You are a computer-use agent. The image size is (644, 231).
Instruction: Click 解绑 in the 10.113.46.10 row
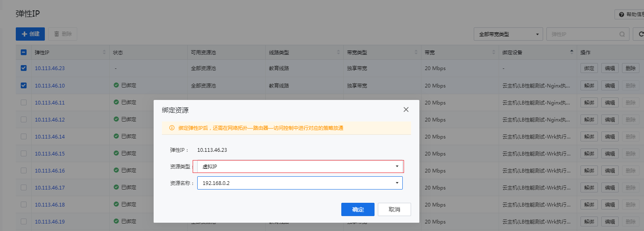589,85
